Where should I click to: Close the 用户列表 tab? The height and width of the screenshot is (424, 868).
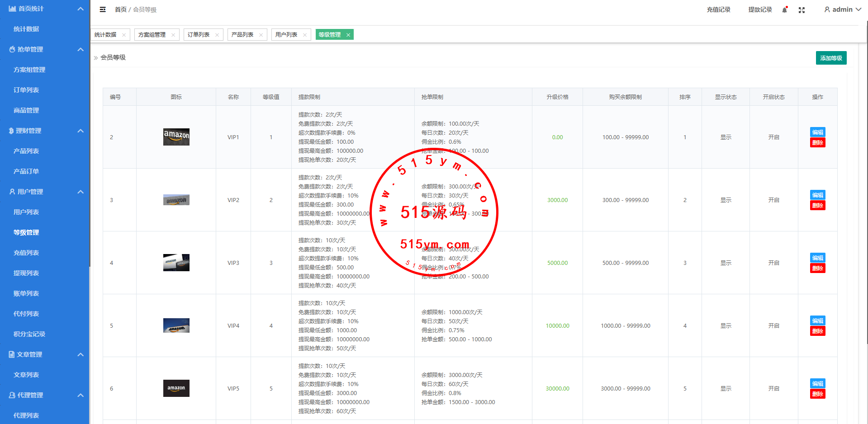point(305,35)
